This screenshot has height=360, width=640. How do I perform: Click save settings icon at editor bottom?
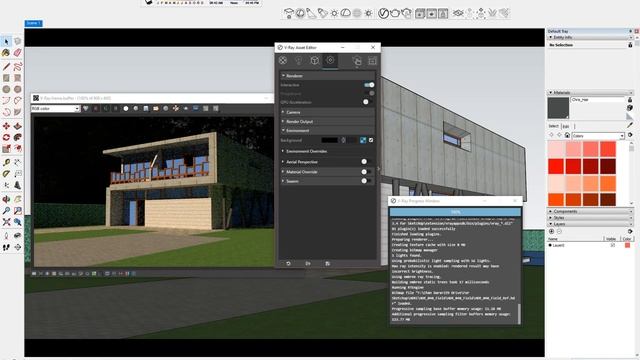pos(327,264)
